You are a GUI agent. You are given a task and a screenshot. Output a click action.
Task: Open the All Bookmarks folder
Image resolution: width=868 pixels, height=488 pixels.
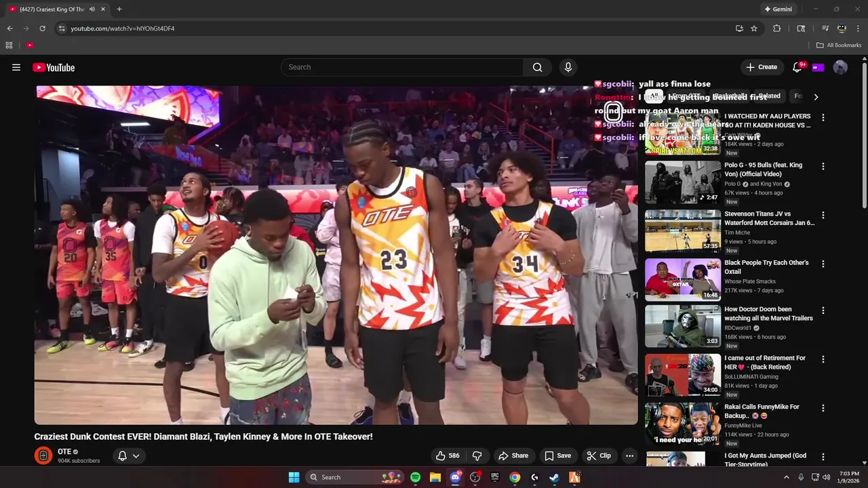point(839,45)
